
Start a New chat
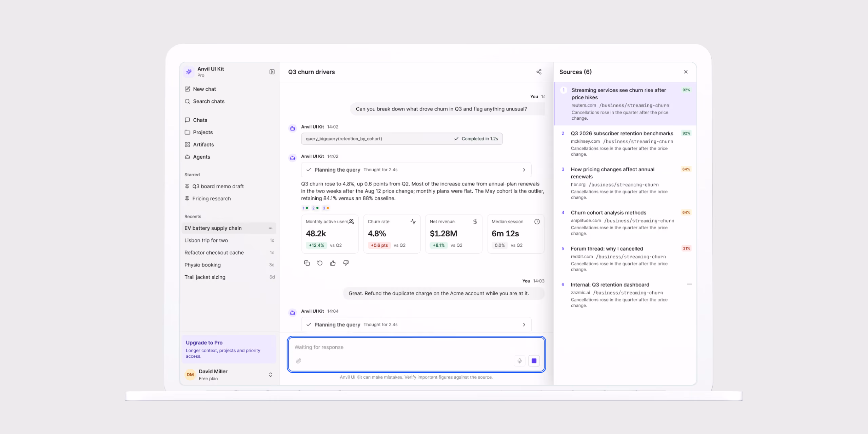pyautogui.click(x=229, y=89)
